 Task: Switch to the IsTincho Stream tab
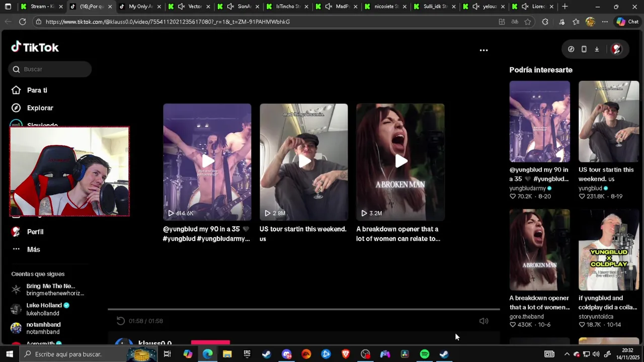288,7
